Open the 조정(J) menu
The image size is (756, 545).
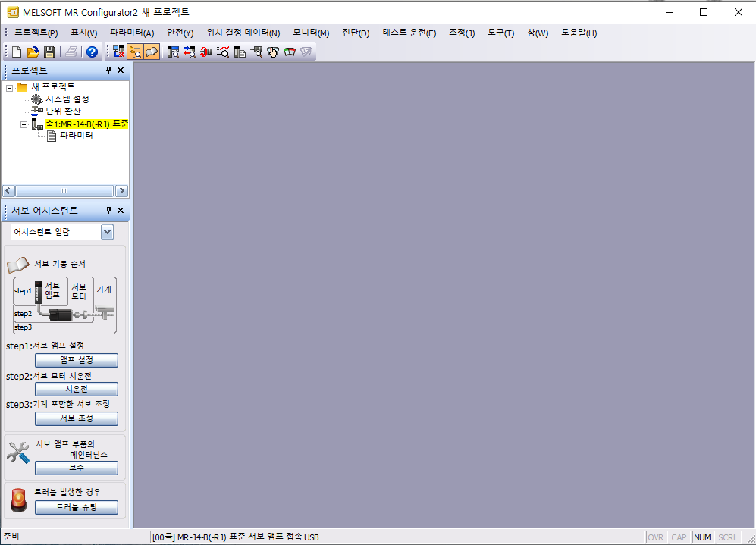(x=462, y=33)
